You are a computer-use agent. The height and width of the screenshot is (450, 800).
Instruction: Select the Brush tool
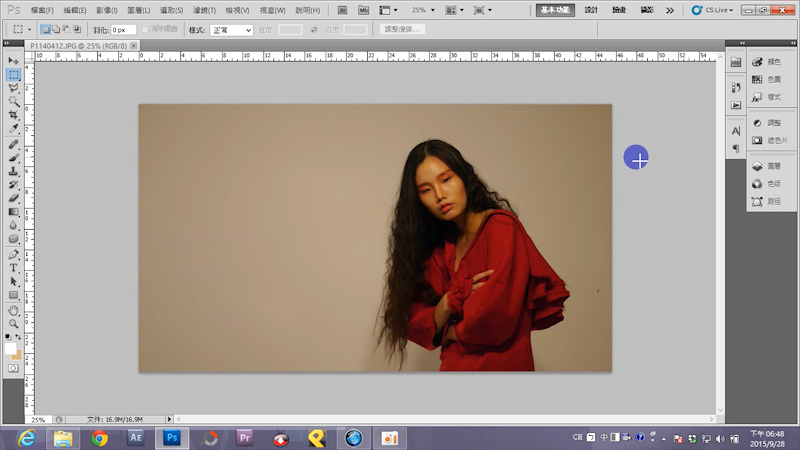pyautogui.click(x=13, y=158)
